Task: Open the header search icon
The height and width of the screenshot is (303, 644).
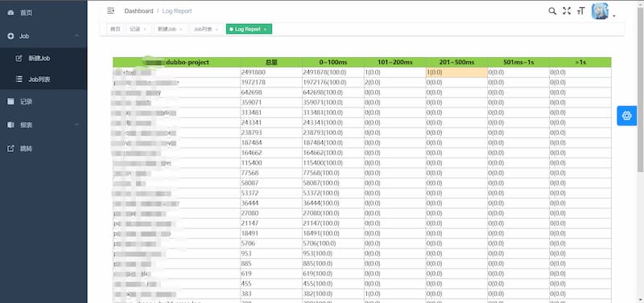Action: (552, 11)
